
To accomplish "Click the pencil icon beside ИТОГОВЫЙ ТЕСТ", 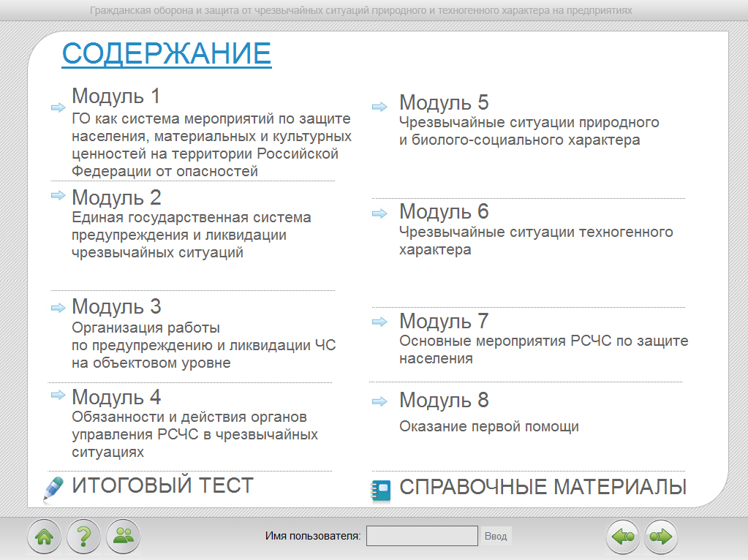I will coord(53,488).
